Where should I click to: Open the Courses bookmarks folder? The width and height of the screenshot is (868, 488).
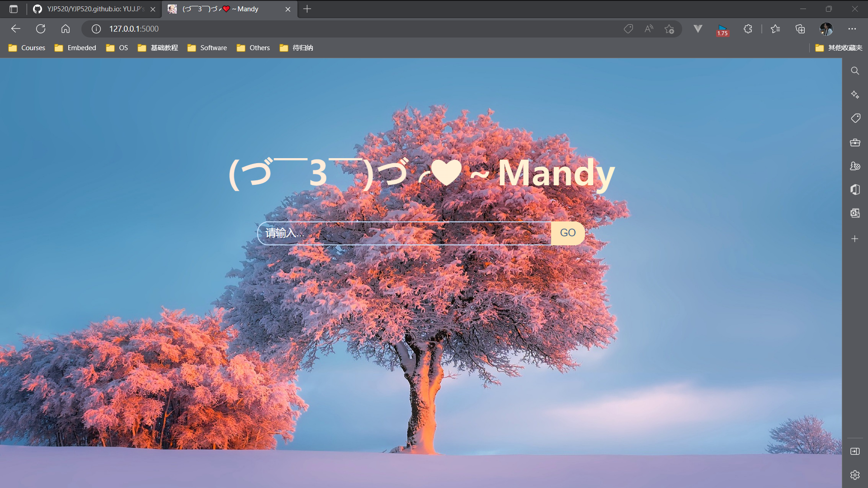(x=27, y=48)
